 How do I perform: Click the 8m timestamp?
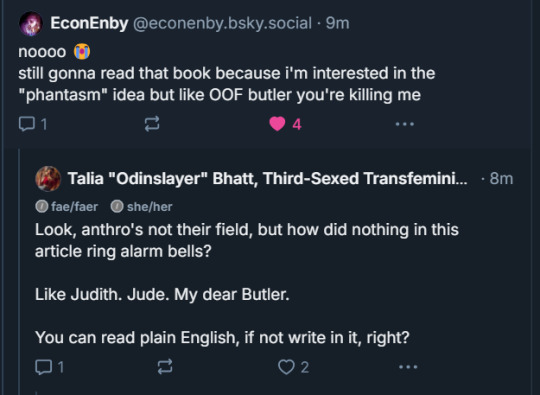pyautogui.click(x=501, y=178)
